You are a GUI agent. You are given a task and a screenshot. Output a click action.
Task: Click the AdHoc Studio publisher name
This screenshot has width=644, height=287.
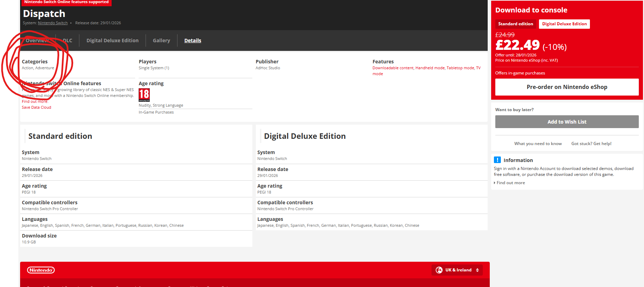(268, 68)
